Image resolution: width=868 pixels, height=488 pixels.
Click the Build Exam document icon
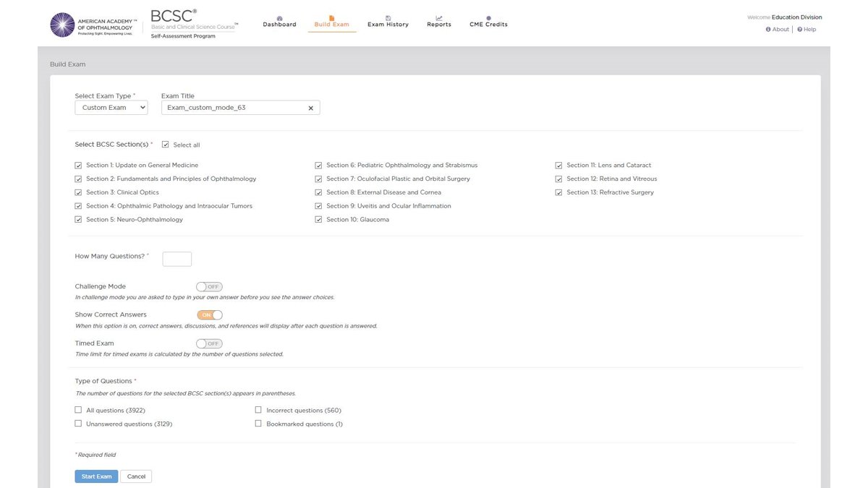click(331, 17)
